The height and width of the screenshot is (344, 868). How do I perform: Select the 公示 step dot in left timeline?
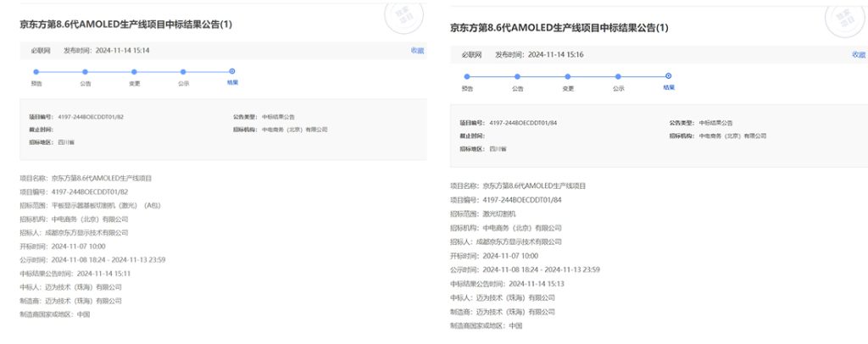[x=183, y=72]
